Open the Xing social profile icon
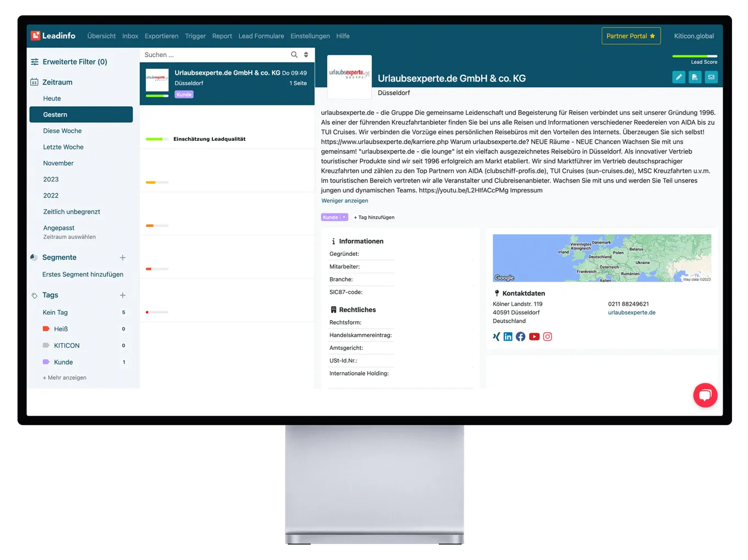This screenshot has width=748, height=560. click(496, 337)
